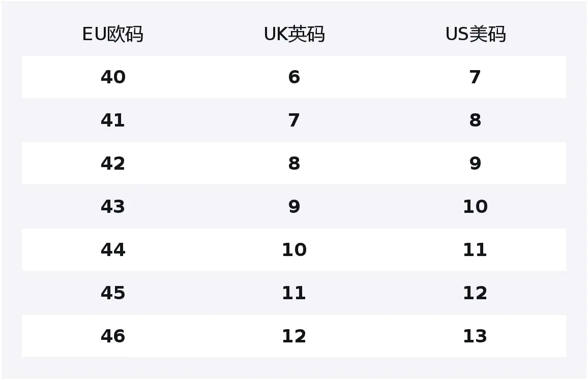Click UK size 10 in EU 44 row
588x380 pixels.
pyautogui.click(x=294, y=250)
